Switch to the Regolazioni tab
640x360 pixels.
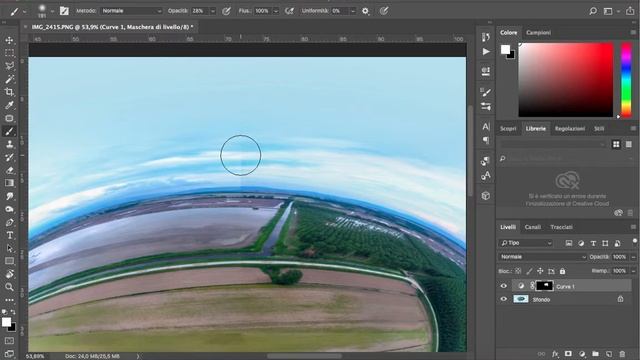[569, 129]
